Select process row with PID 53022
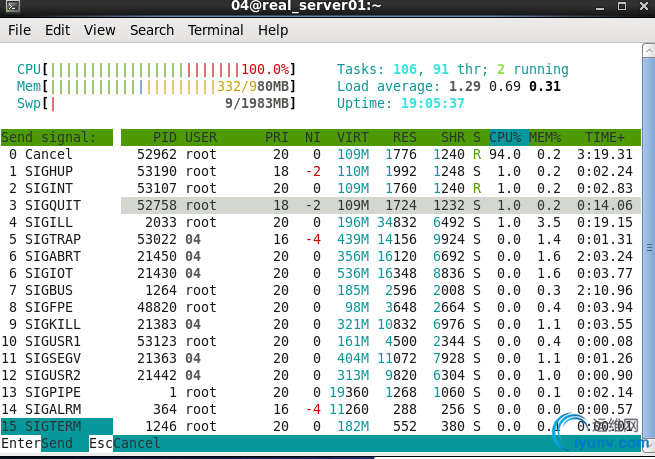Viewport: 655px width, 459px height. (x=381, y=239)
